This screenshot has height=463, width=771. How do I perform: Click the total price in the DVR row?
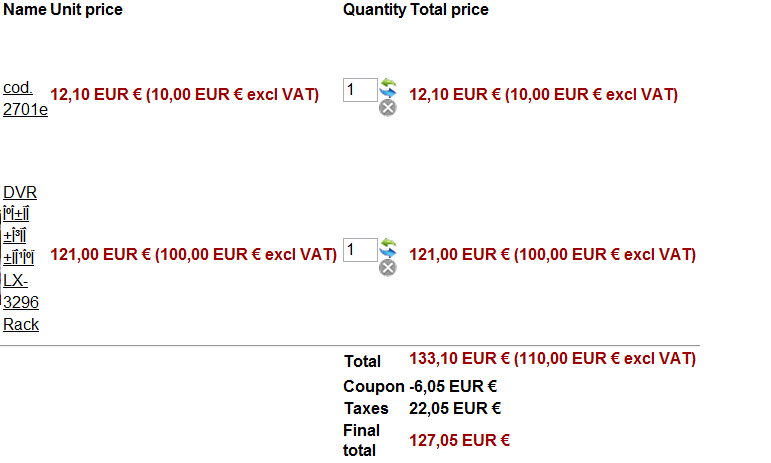coord(552,255)
